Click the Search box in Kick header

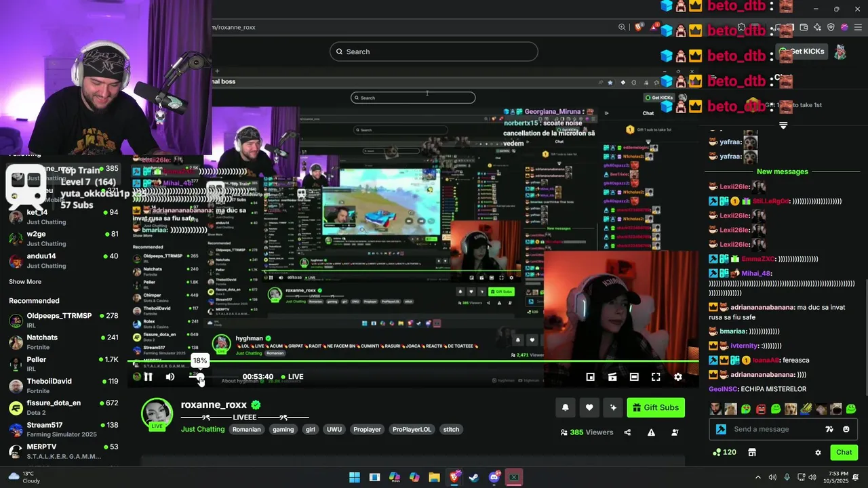pyautogui.click(x=434, y=52)
